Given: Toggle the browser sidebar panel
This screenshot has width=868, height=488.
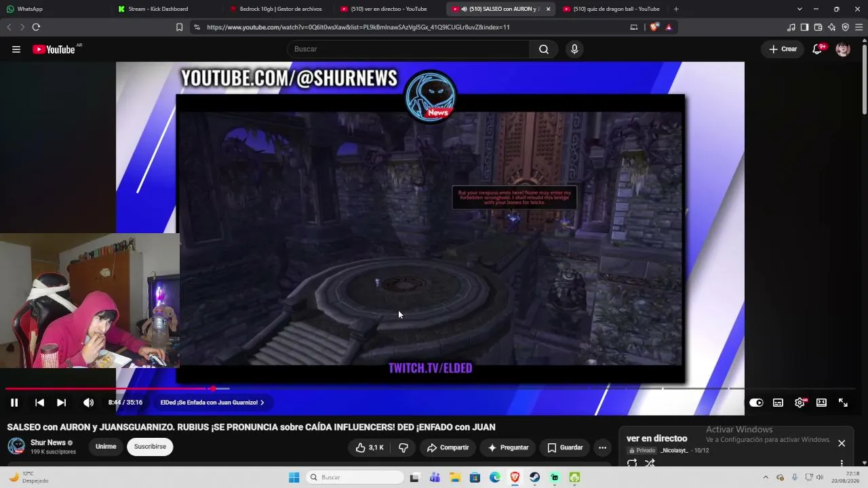Looking at the screenshot, I should 804,27.
